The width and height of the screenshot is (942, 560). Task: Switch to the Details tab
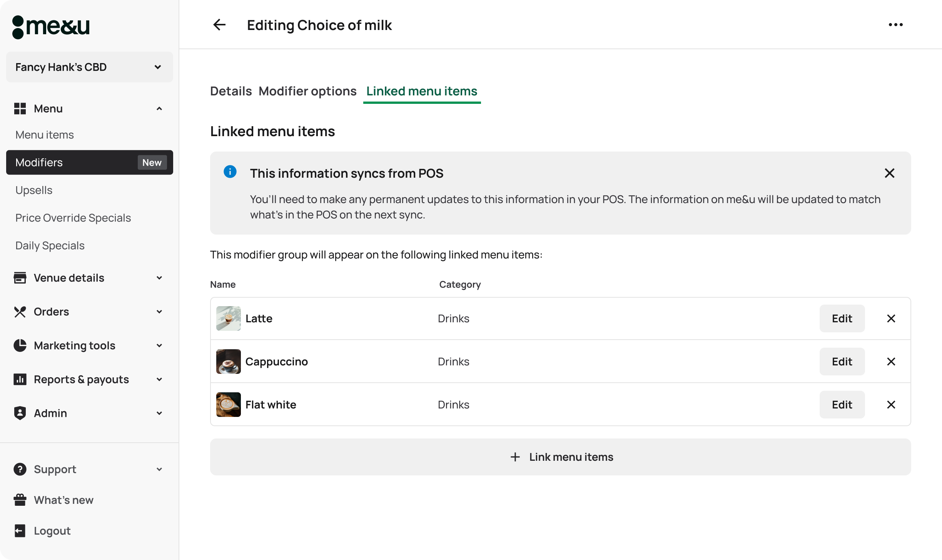pos(231,91)
